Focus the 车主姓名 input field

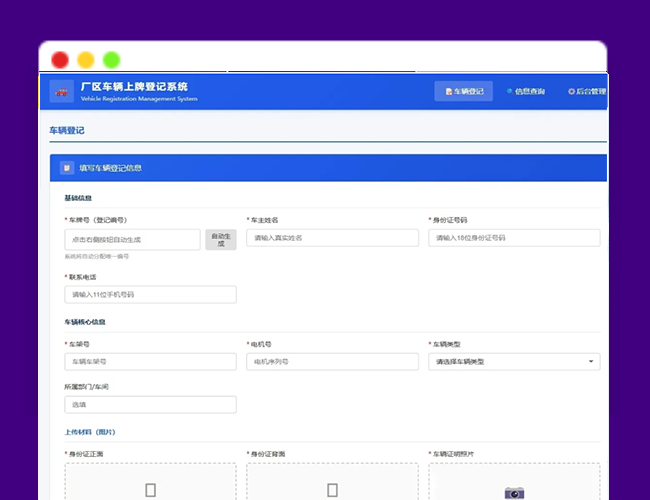click(332, 238)
